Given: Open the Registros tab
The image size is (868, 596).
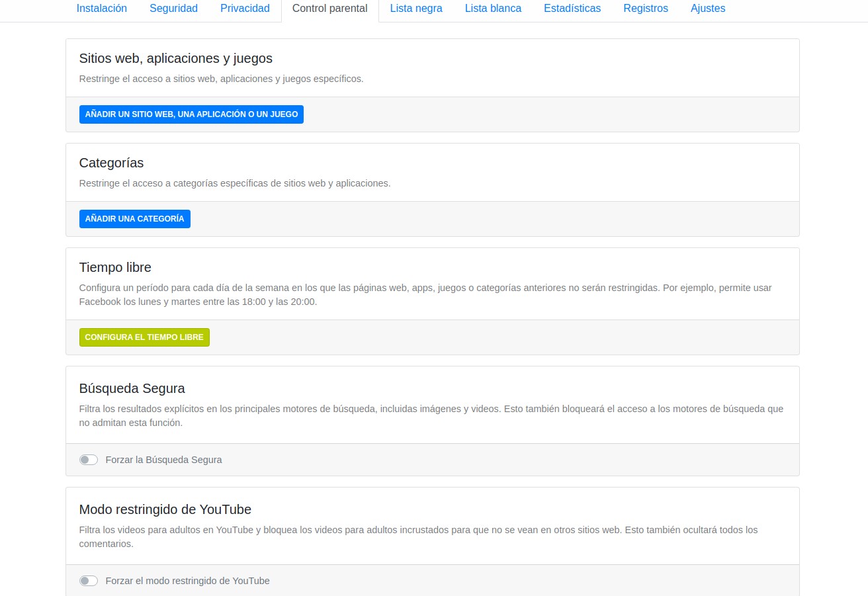Looking at the screenshot, I should (x=645, y=9).
